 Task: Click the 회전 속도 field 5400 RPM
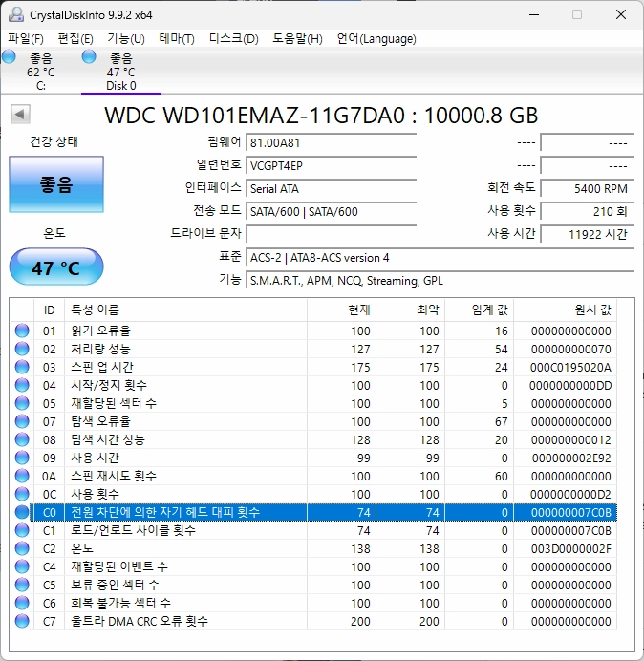coord(587,188)
